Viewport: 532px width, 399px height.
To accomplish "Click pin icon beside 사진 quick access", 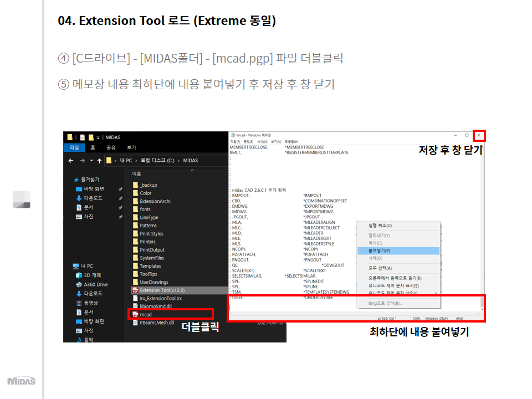I will 120,217.
